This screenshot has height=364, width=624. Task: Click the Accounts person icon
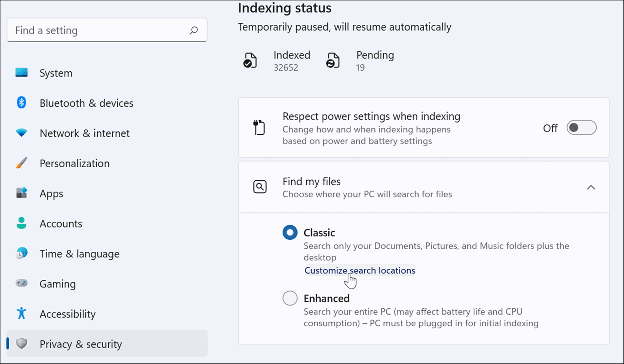tap(21, 223)
